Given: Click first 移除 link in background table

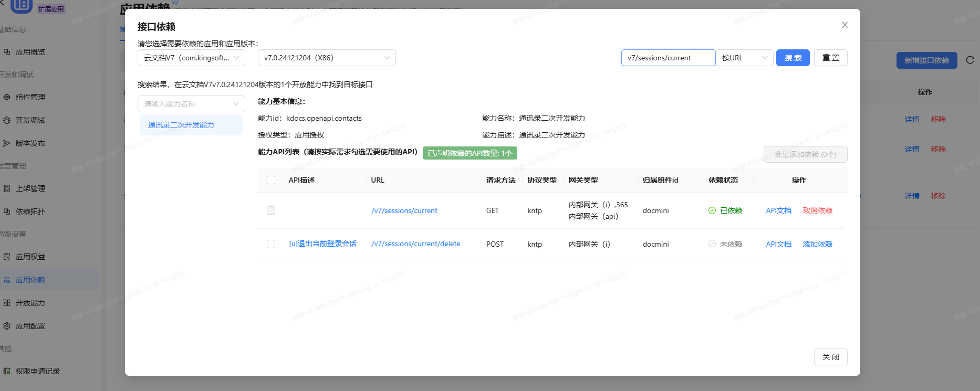Looking at the screenshot, I should [x=938, y=119].
